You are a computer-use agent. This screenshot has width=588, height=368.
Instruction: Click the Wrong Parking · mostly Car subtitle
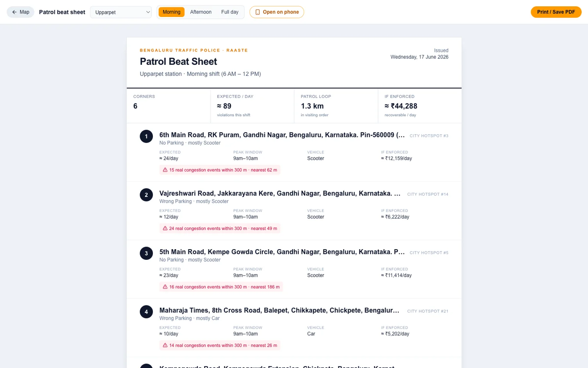(189, 318)
